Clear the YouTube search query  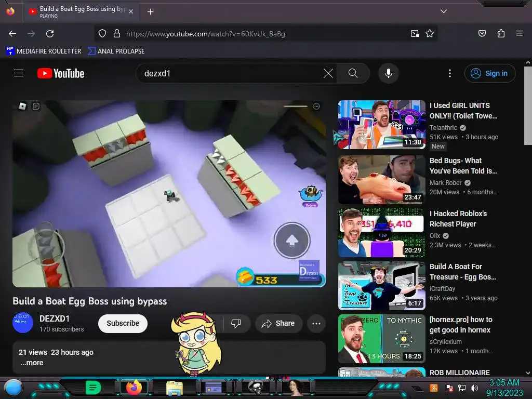point(328,73)
